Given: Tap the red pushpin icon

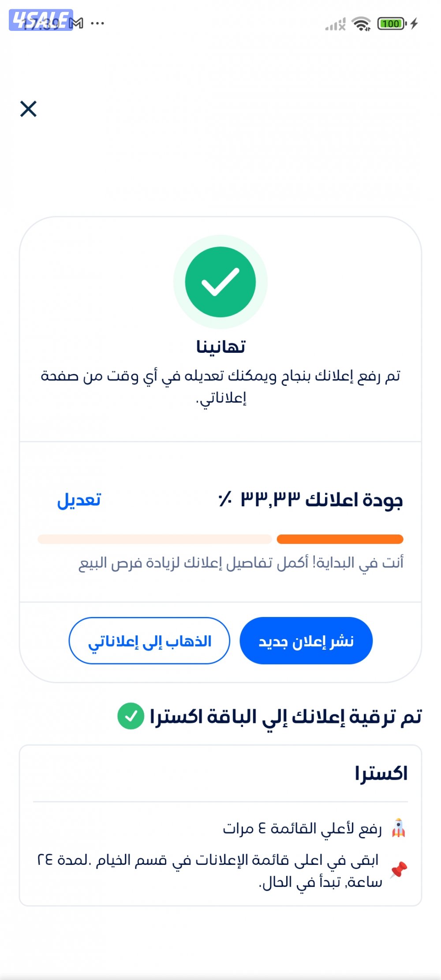Looking at the screenshot, I should click(399, 869).
